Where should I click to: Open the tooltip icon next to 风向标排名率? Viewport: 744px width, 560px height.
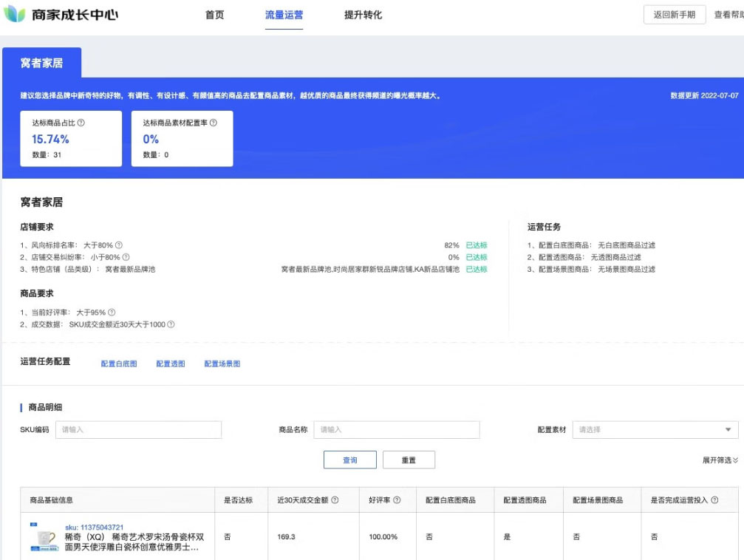(x=118, y=243)
